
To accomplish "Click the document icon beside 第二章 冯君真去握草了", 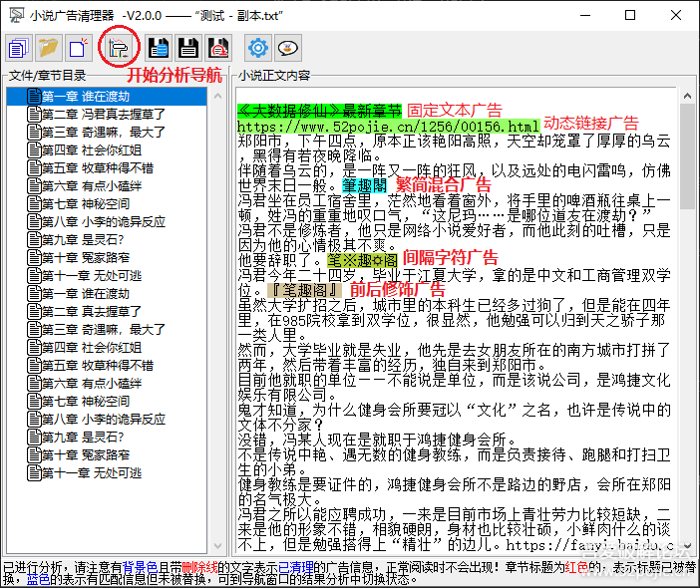I will [34, 115].
